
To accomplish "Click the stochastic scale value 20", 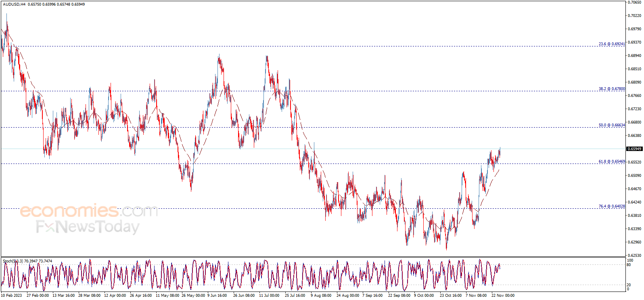I will click(x=629, y=285).
